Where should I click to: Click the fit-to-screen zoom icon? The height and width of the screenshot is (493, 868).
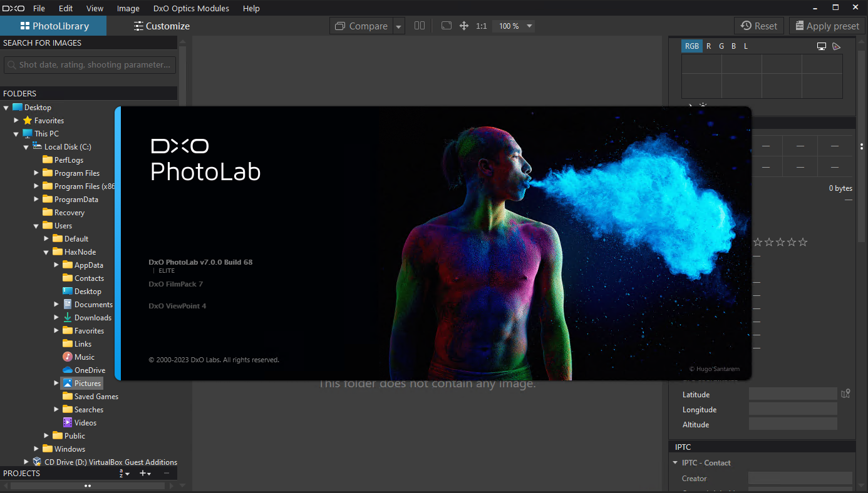click(x=447, y=26)
